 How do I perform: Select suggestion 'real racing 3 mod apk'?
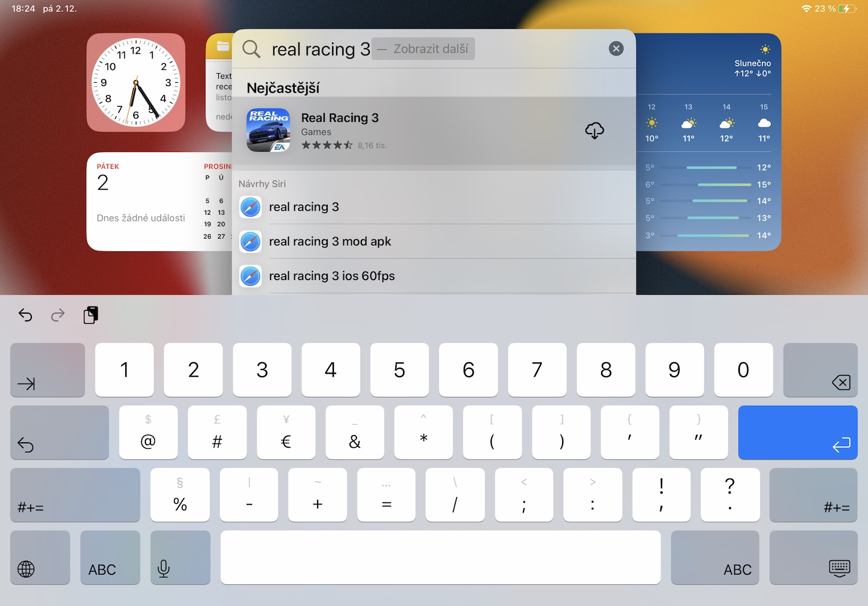434,242
